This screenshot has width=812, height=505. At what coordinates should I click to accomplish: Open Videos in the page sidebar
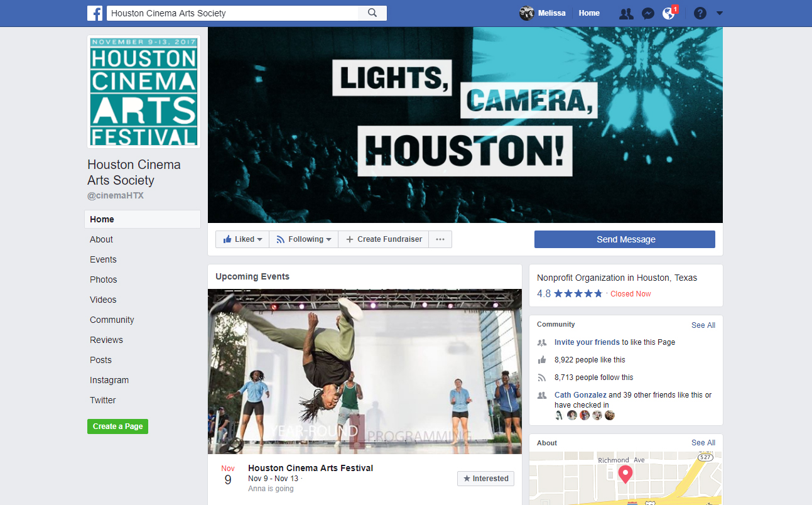pyautogui.click(x=103, y=300)
